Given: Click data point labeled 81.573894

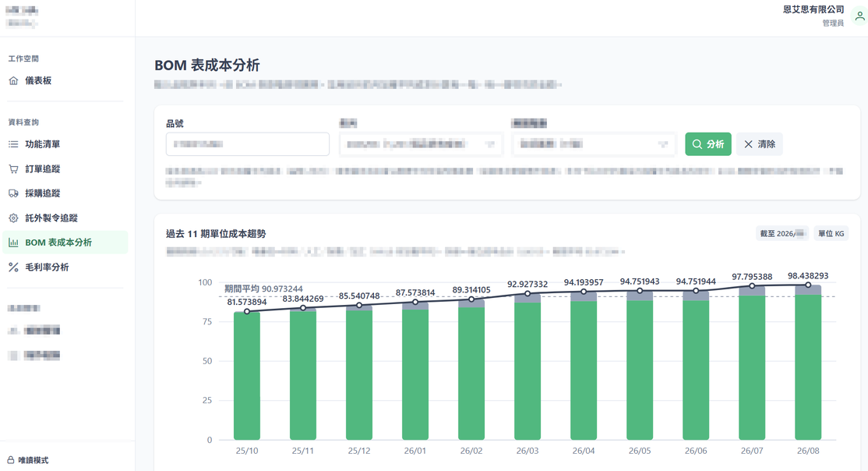Looking at the screenshot, I should 247,311.
